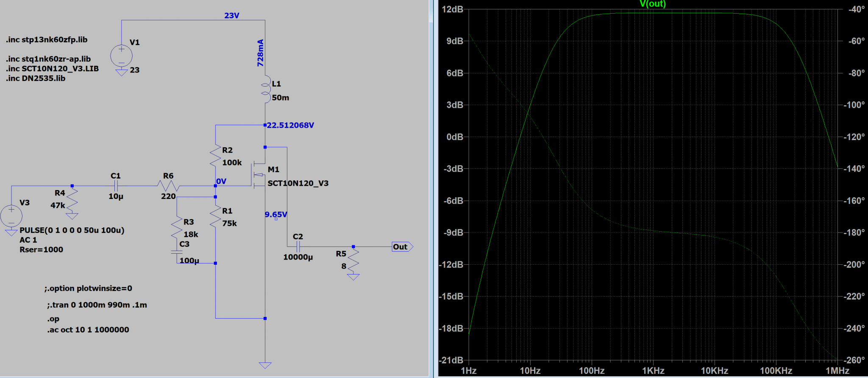868x378 pixels.
Task: Select the 728mA current label
Action: coord(260,53)
